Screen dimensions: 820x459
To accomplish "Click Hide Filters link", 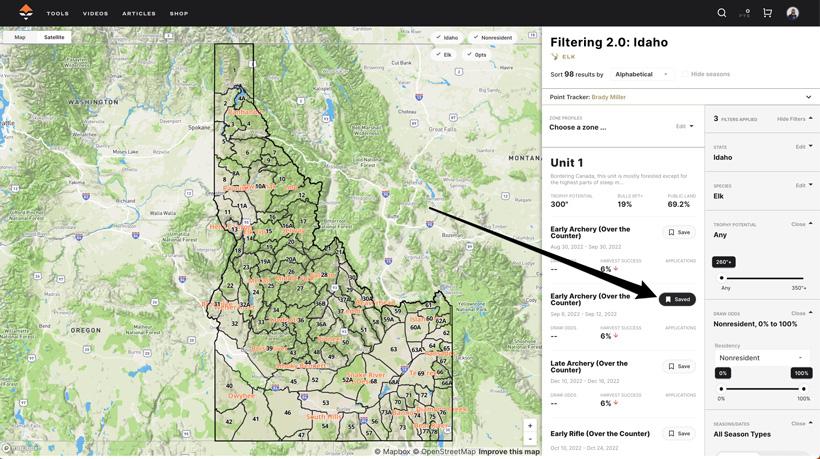I will click(794, 119).
